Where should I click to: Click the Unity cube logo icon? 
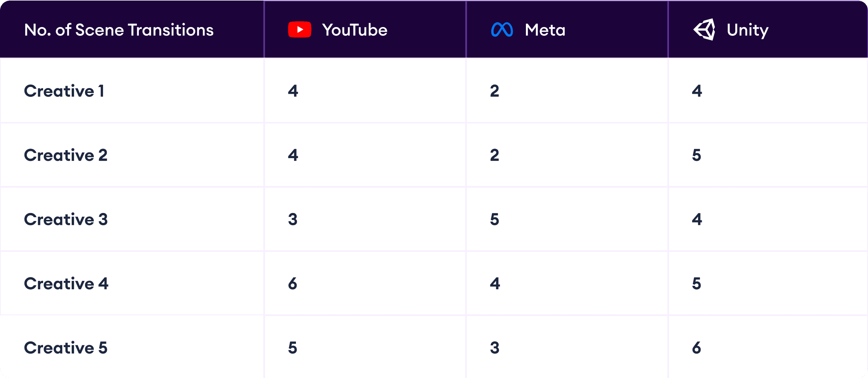(704, 29)
